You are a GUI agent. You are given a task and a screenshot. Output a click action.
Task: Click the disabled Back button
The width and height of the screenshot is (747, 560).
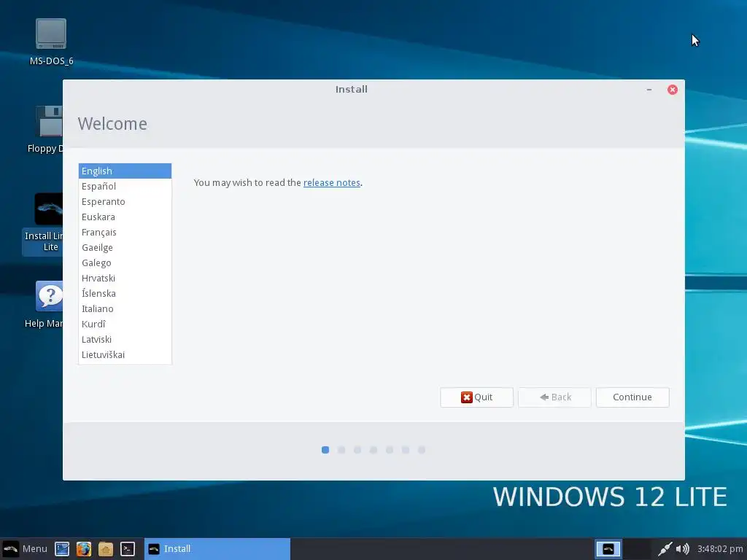point(554,397)
